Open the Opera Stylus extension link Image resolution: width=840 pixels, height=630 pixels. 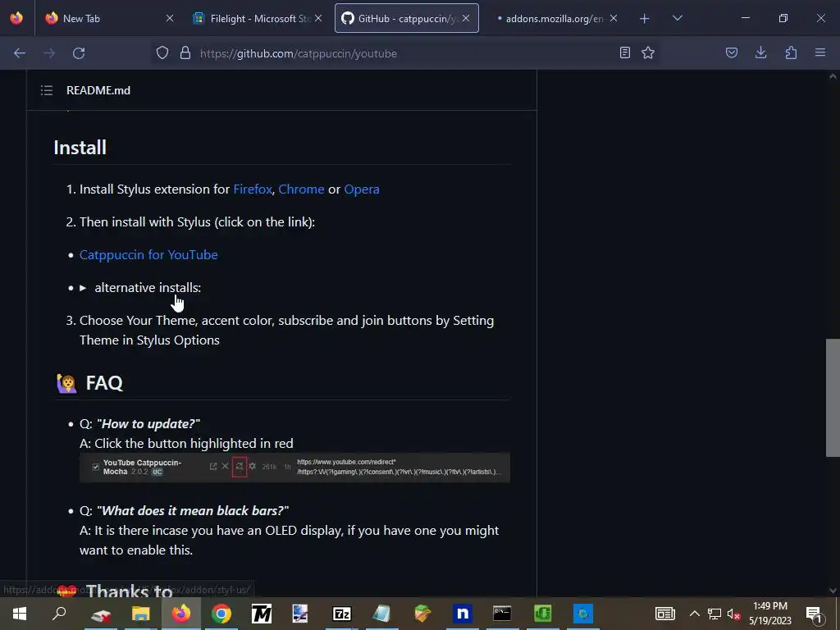(x=362, y=189)
